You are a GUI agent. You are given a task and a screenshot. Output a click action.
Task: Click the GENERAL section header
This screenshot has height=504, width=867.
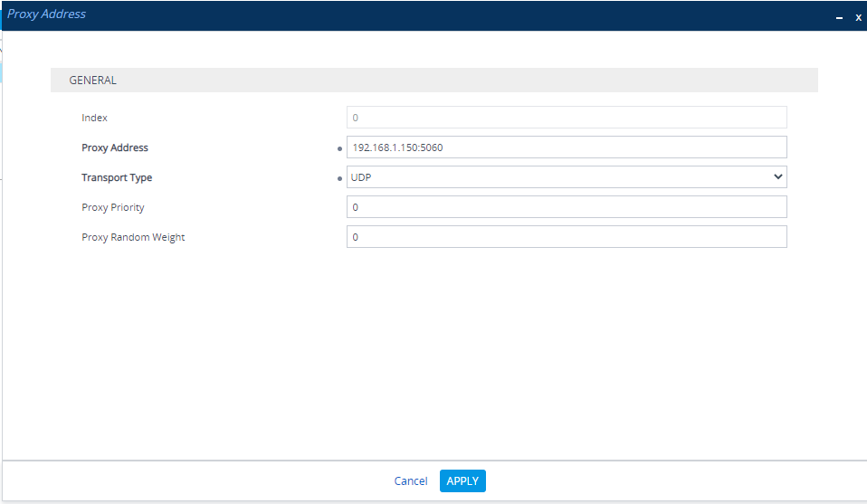pyautogui.click(x=434, y=81)
